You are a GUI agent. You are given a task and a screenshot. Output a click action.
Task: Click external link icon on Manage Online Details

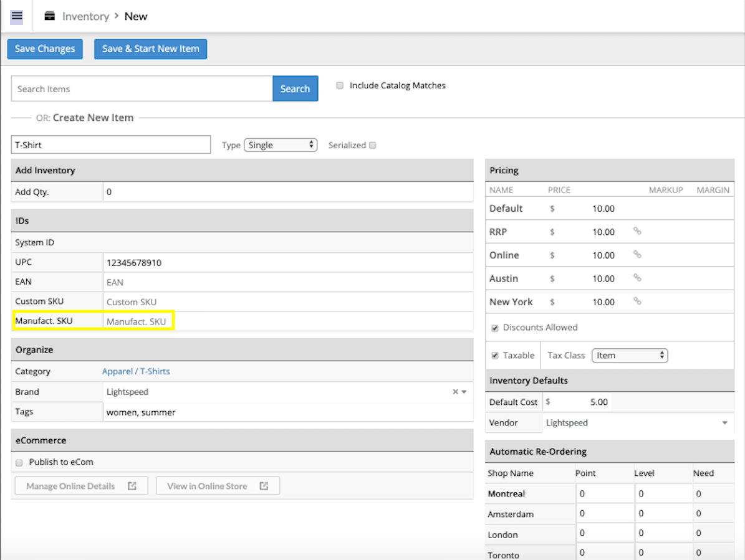tap(132, 486)
